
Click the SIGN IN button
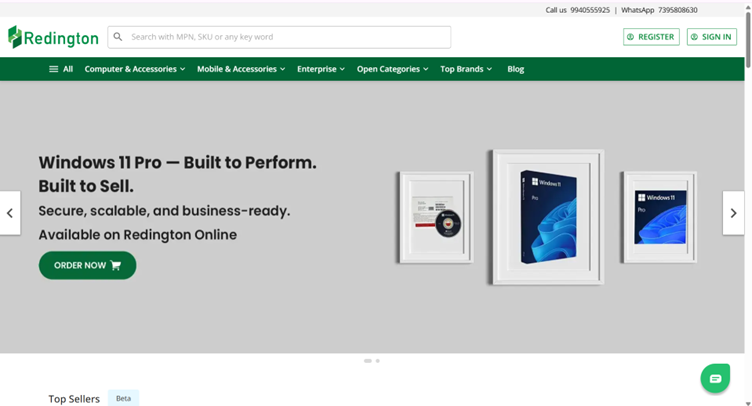(x=712, y=37)
